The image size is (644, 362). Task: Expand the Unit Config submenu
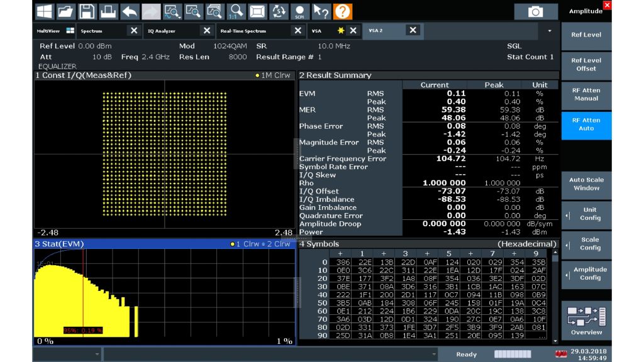[x=586, y=214]
